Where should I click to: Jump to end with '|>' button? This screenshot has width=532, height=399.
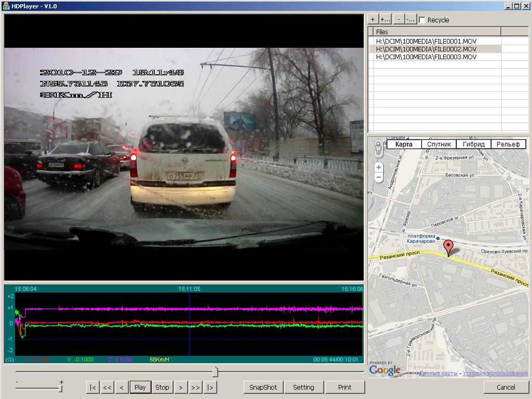coord(210,387)
